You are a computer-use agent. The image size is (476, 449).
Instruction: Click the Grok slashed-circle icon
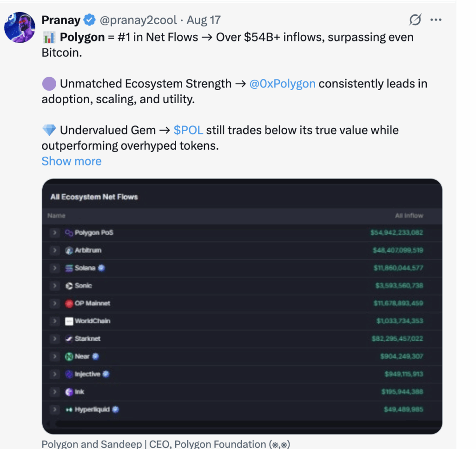coord(415,20)
